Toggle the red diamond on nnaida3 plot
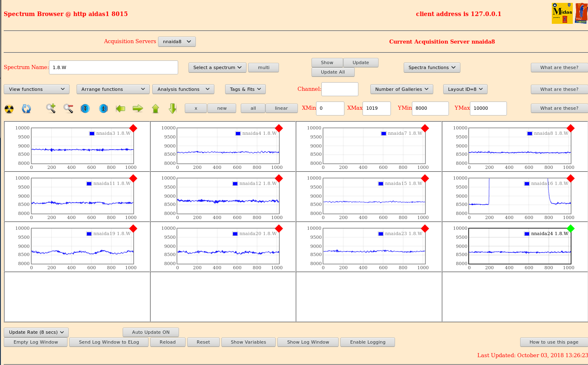588x365 pixels. (x=133, y=128)
